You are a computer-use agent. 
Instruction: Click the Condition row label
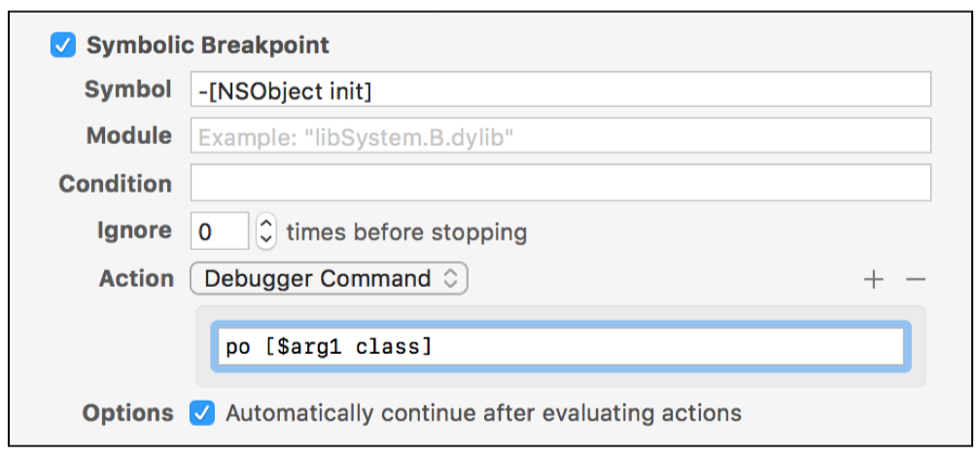(116, 184)
